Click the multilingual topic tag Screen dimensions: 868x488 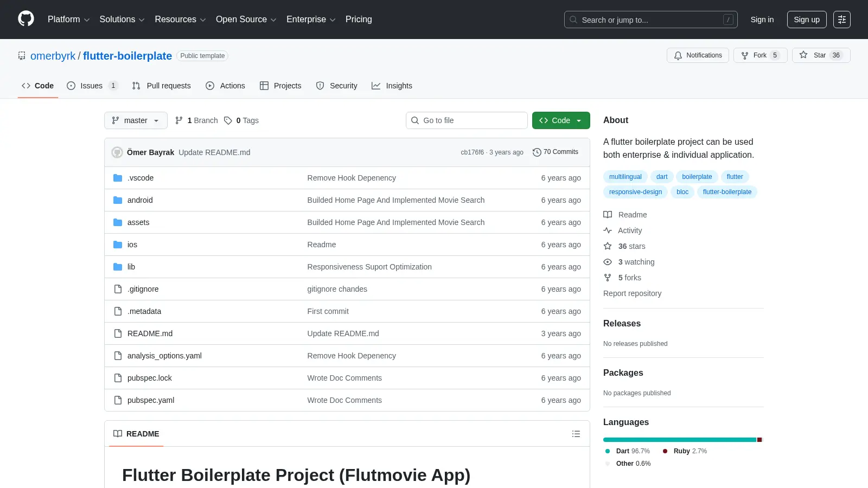coord(625,177)
